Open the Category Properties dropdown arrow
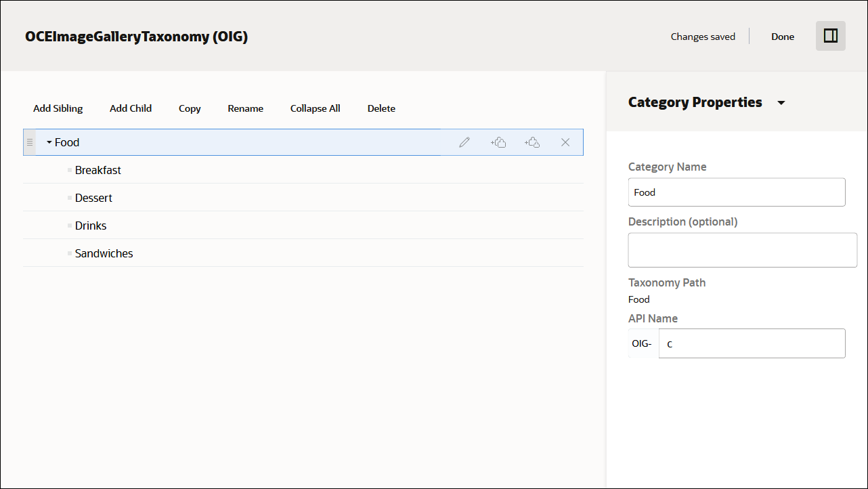Screen dimensions: 868x489 click(x=781, y=103)
